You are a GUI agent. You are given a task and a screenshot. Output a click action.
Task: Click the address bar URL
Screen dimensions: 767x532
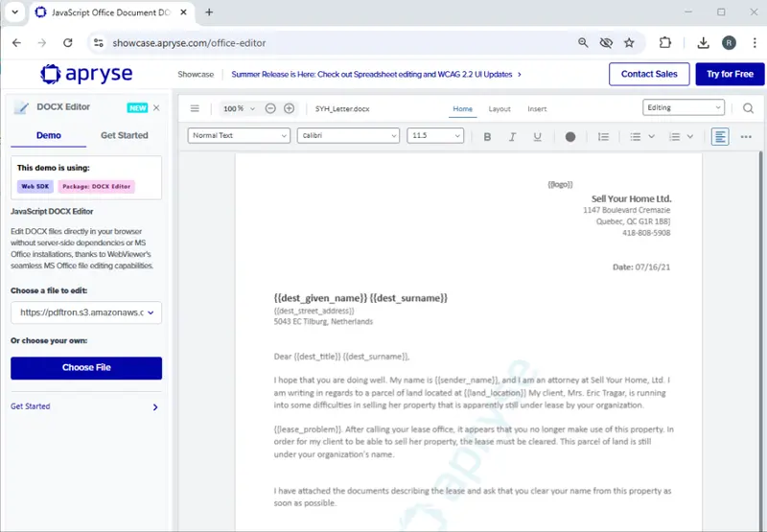tap(189, 43)
